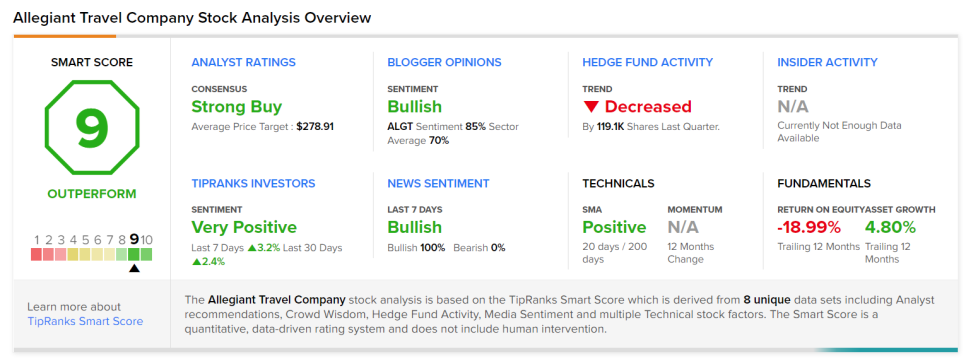Image resolution: width=966 pixels, height=361 pixels.
Task: Open the Insider Activity heading link
Action: click(x=827, y=62)
